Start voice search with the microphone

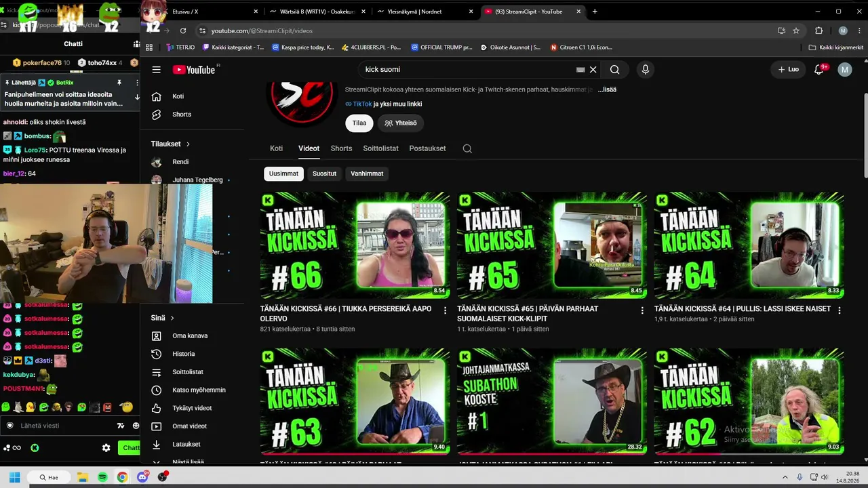pyautogui.click(x=645, y=70)
